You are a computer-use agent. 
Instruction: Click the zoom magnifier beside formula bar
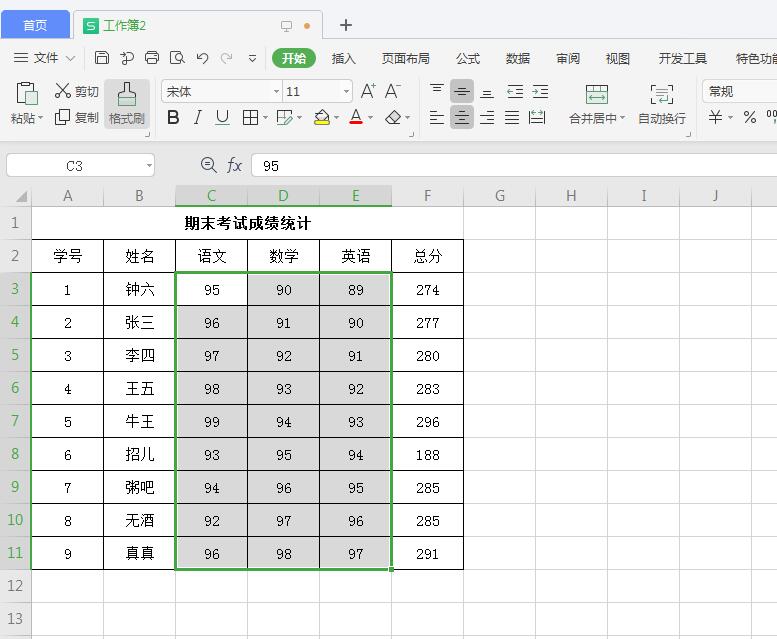pyautogui.click(x=209, y=165)
